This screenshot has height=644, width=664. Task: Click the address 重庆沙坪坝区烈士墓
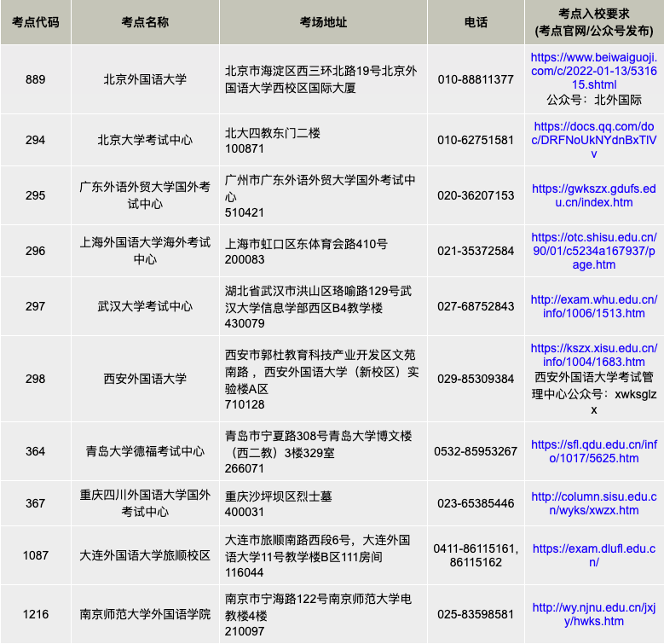tap(278, 496)
